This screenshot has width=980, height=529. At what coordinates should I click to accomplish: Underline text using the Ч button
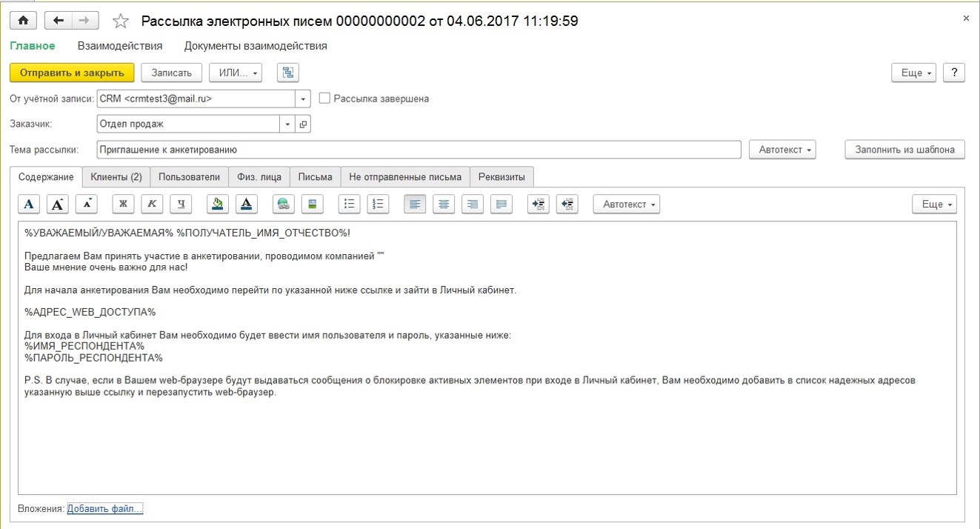pyautogui.click(x=181, y=204)
